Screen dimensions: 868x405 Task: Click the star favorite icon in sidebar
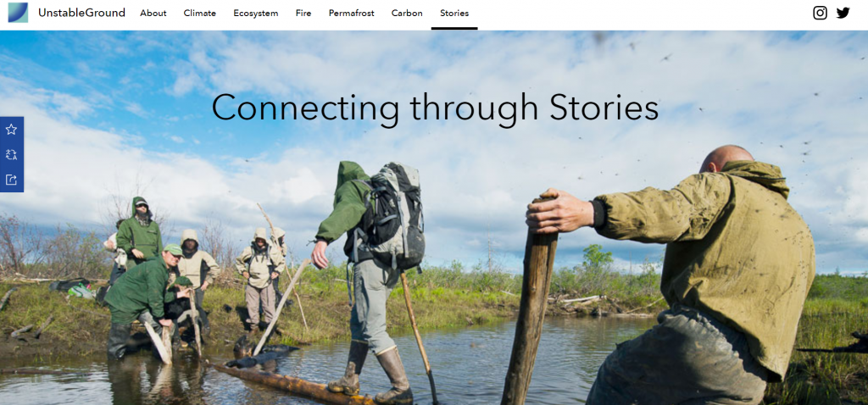click(11, 130)
